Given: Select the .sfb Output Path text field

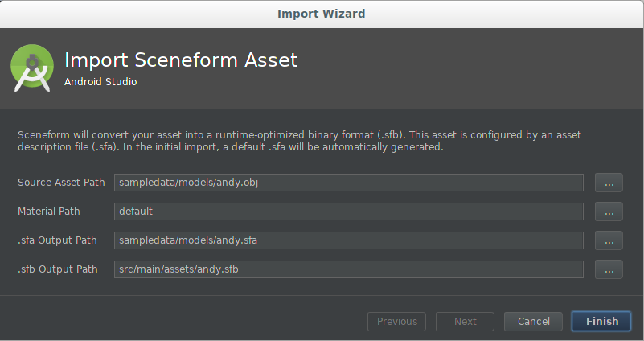Looking at the screenshot, I should [348, 269].
